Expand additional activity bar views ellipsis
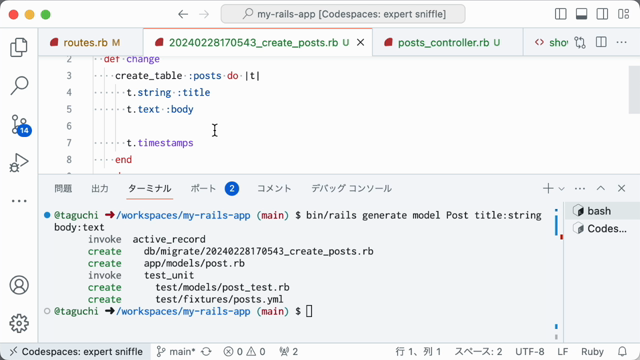Viewport: 640px width, 360px height. (19, 201)
